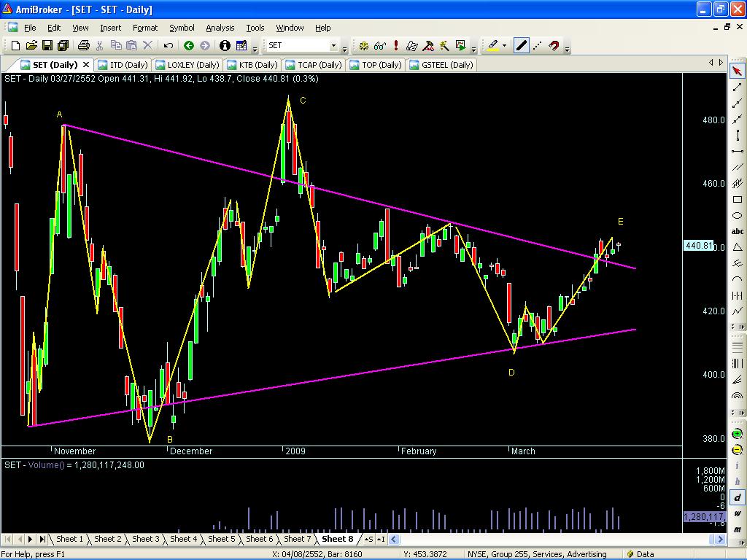This screenshot has width=747, height=560.
Task: Select the trend line drawing tool
Action: [737, 87]
